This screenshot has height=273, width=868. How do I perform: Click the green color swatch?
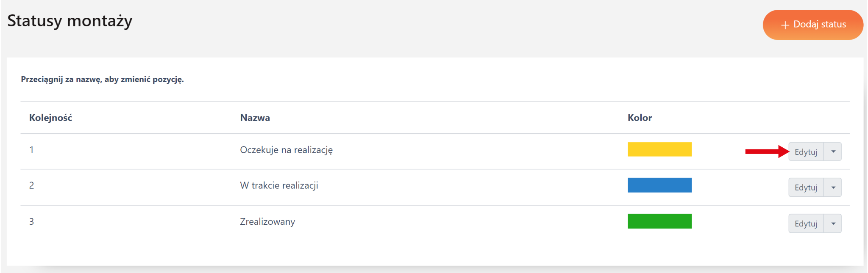click(x=659, y=221)
